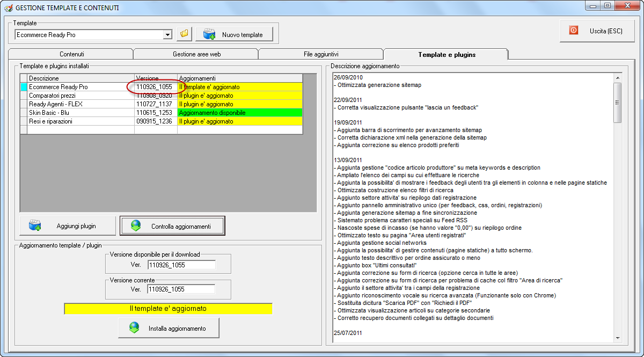Click the Versione disponibile per il download field
Screen dimensions: 644x357
(181, 265)
